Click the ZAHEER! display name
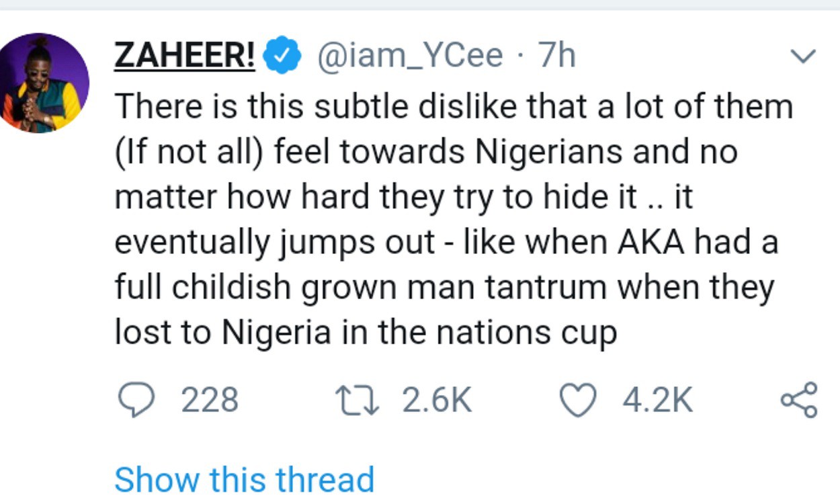This screenshot has width=840, height=504. [184, 56]
